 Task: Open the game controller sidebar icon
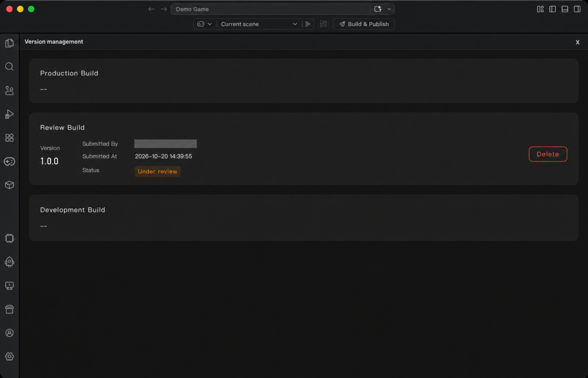point(9,161)
